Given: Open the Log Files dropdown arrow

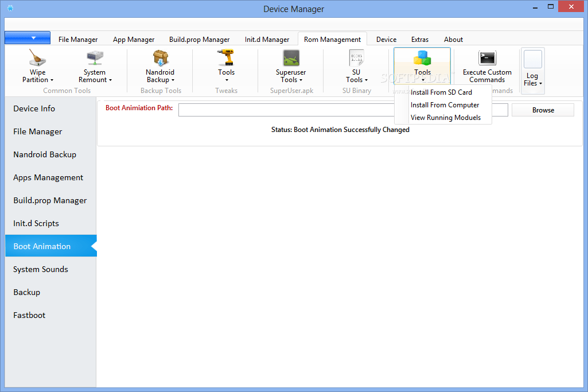Looking at the screenshot, I should pos(540,83).
